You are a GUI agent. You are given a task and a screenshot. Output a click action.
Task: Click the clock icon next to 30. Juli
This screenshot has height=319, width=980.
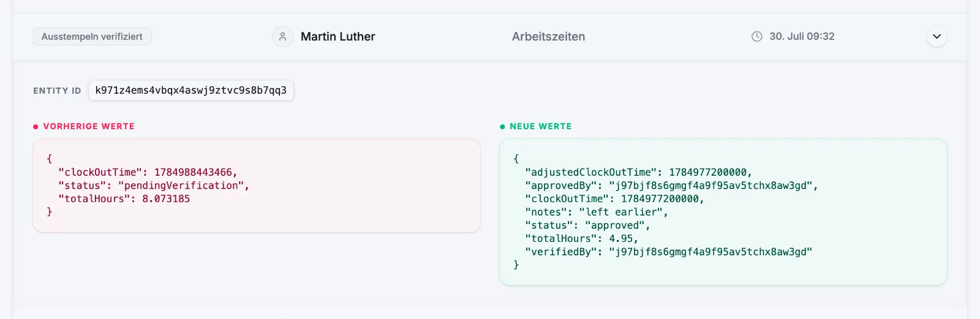[757, 37]
